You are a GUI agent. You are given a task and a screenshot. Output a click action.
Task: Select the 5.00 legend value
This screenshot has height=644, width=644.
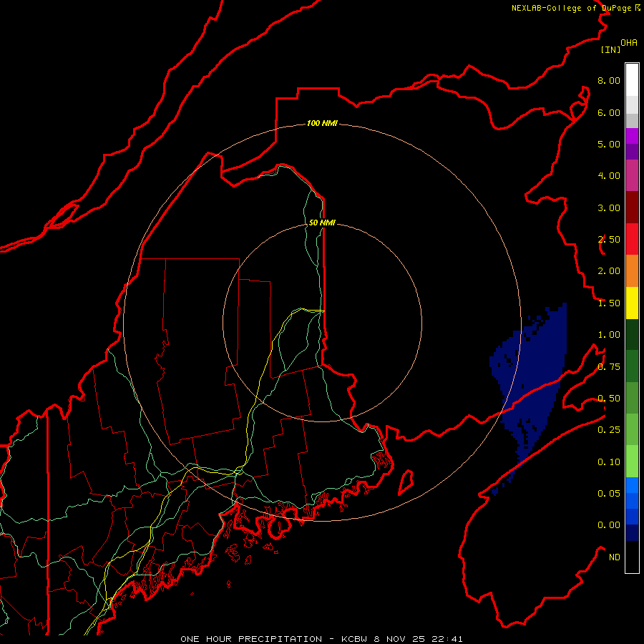coord(609,144)
